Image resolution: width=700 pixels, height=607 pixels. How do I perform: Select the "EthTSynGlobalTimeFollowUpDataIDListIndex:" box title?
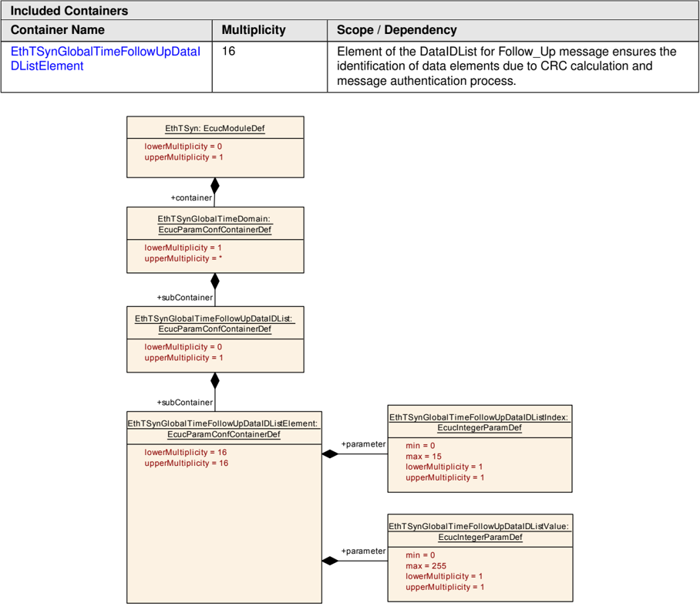click(479, 417)
